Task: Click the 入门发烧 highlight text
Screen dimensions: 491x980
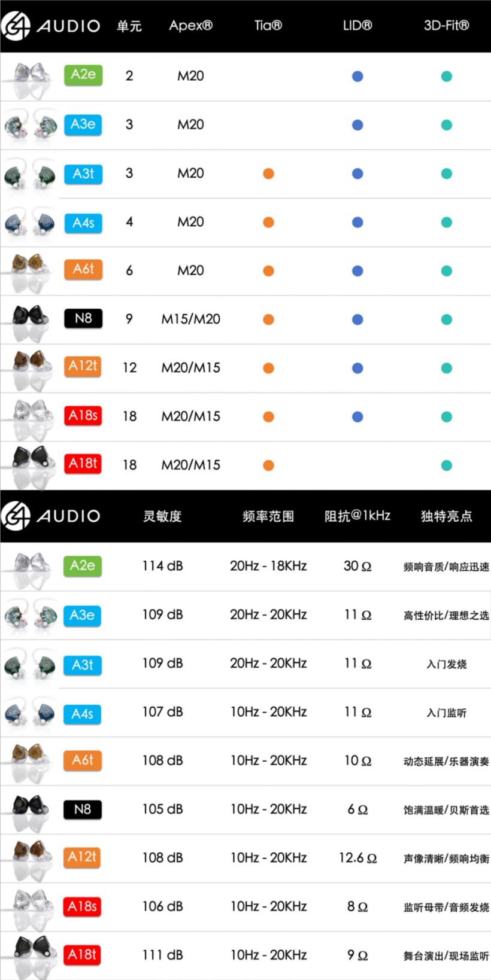Action: (447, 664)
